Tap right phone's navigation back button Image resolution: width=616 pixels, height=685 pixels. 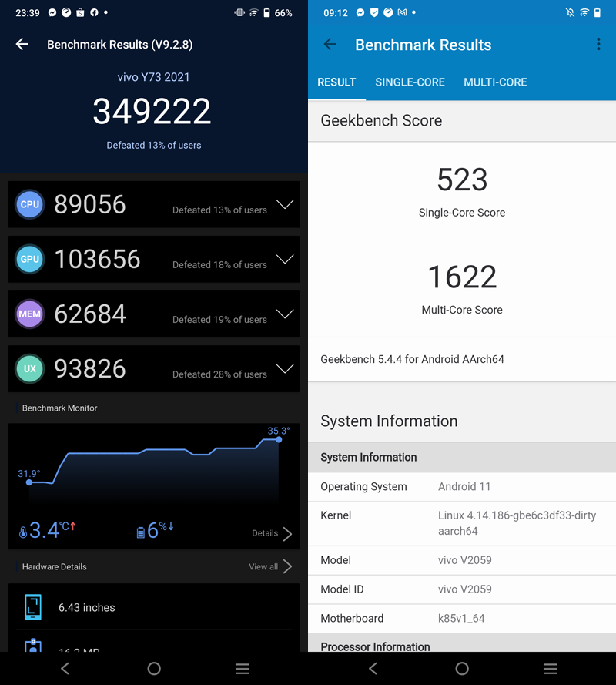(x=373, y=668)
